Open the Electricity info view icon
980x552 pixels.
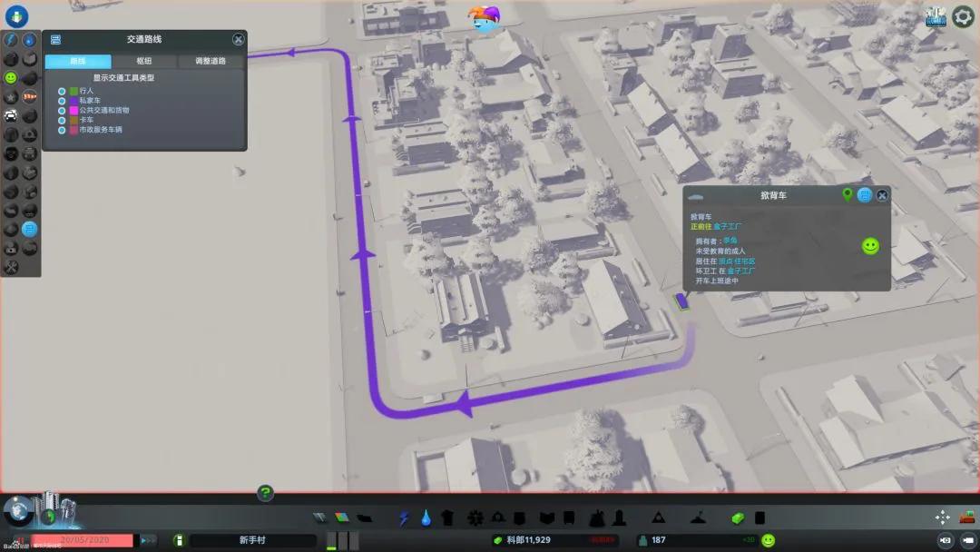tap(11, 40)
